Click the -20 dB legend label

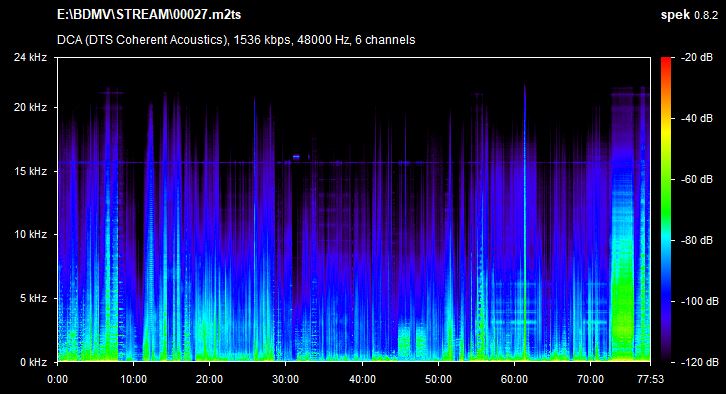coord(697,58)
